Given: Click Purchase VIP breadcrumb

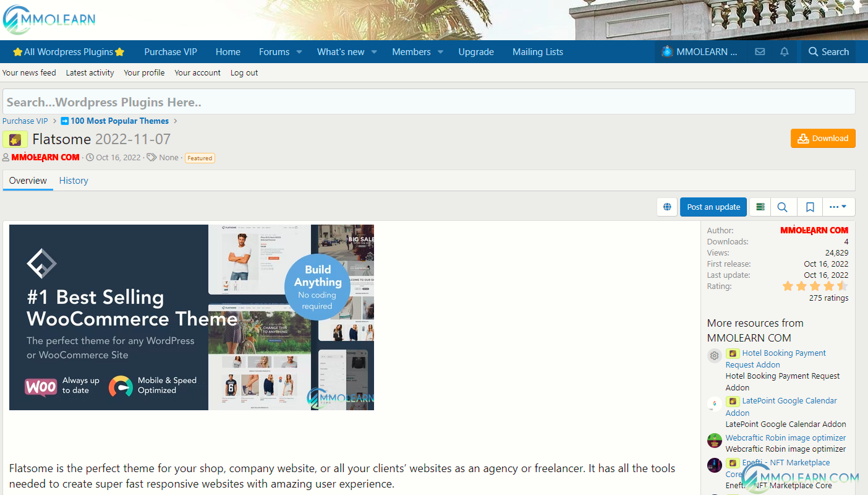Looking at the screenshot, I should pos(25,121).
